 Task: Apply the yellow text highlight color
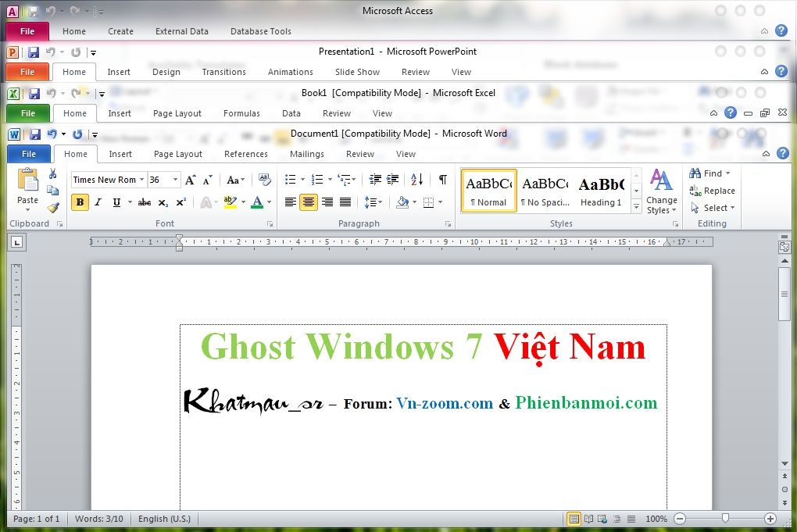click(230, 202)
